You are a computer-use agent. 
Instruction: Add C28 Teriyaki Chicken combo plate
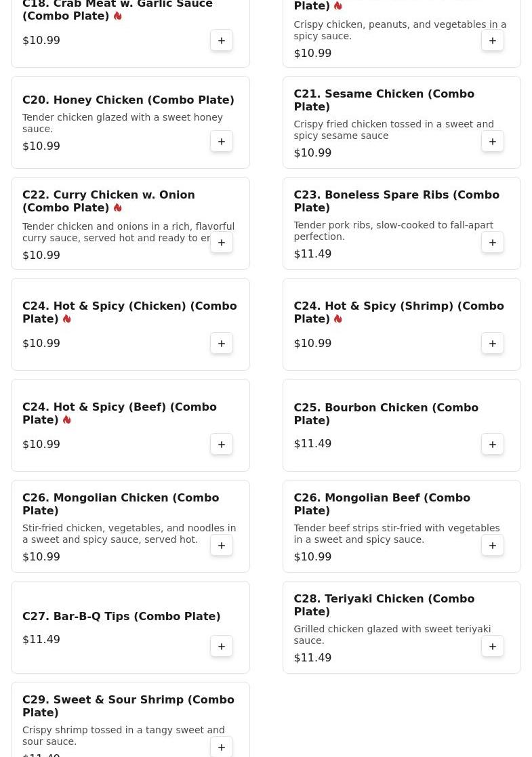pyautogui.click(x=493, y=647)
